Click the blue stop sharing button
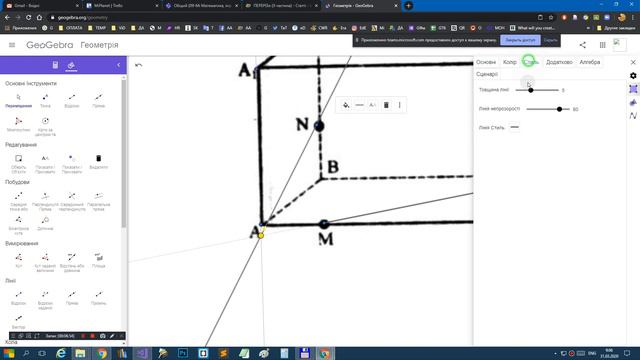The image size is (640, 360). (520, 40)
